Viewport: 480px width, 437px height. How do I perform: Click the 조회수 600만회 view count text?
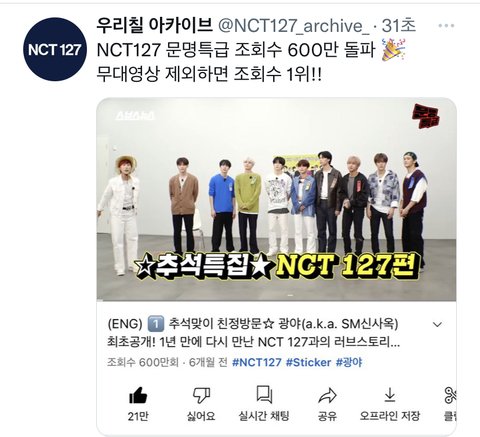pyautogui.click(x=143, y=362)
